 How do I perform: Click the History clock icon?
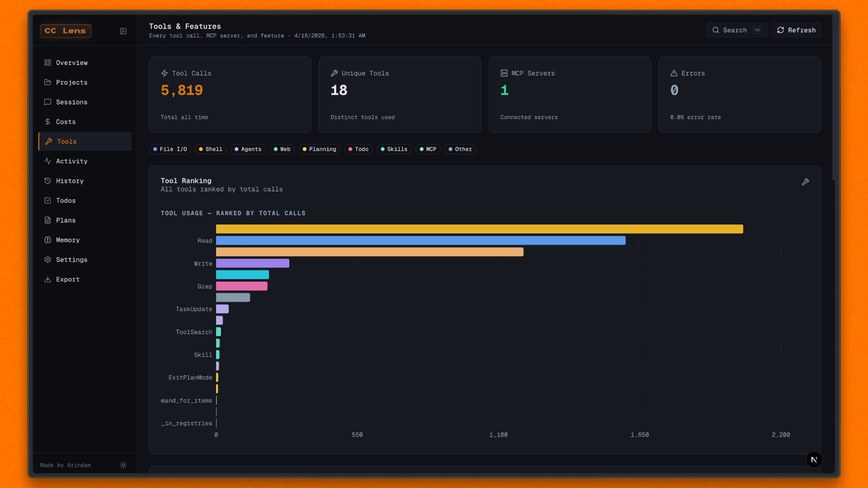(x=48, y=181)
